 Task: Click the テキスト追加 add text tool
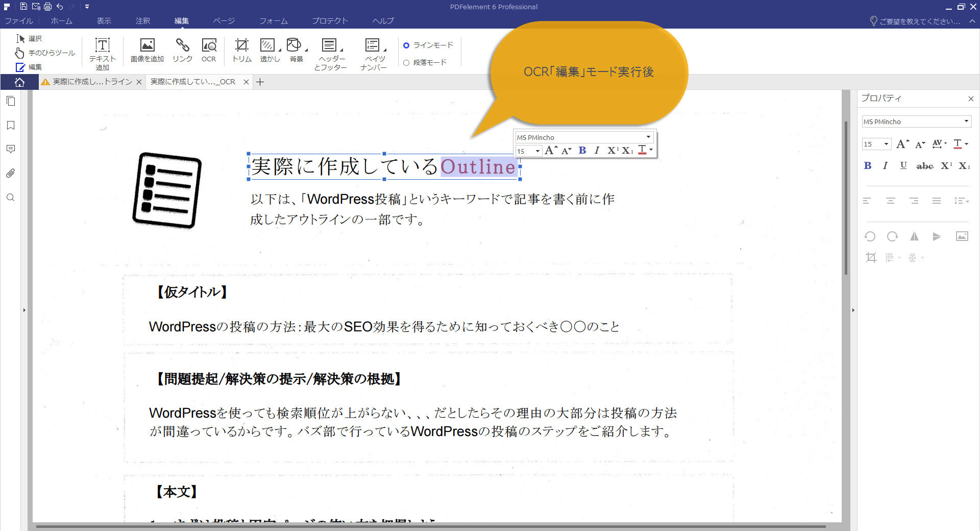[103, 54]
